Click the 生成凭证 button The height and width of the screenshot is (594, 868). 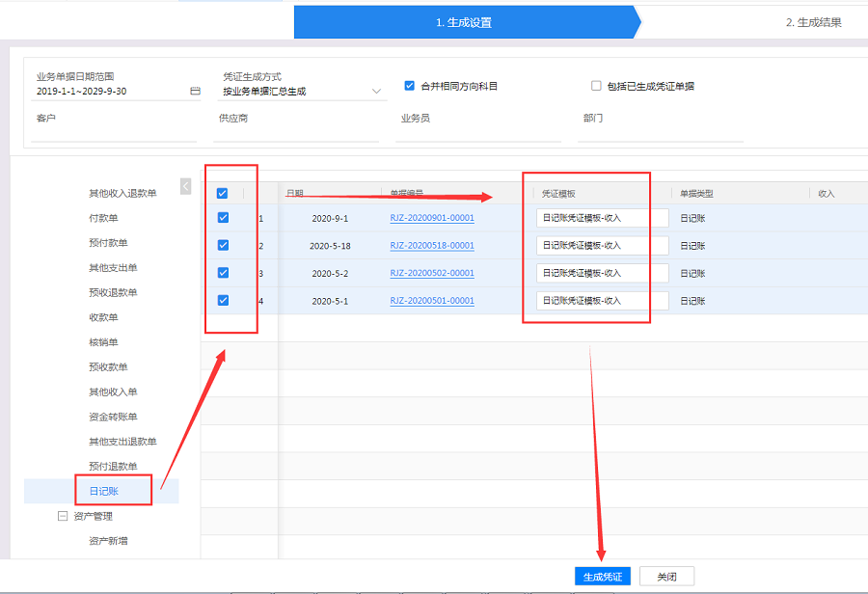click(x=603, y=577)
